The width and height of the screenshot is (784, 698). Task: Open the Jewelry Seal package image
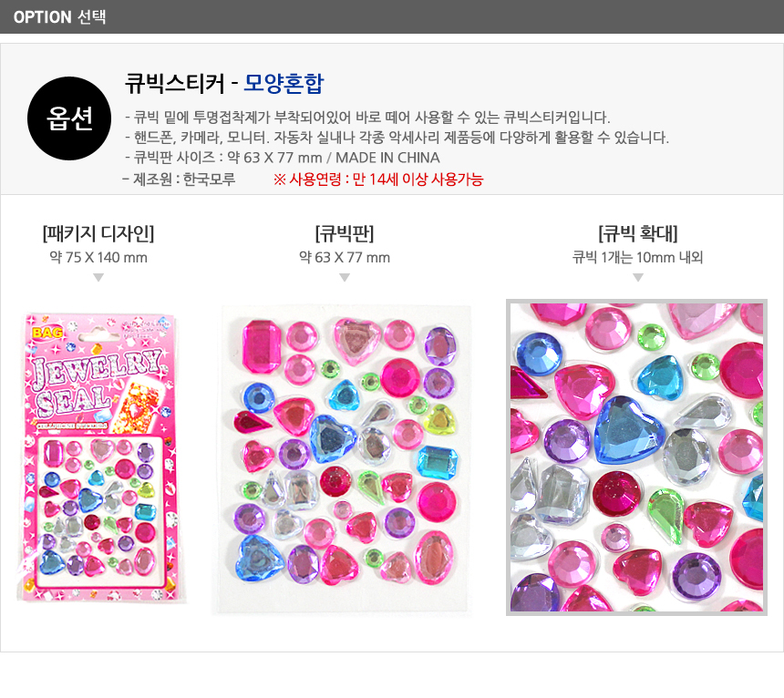point(100,457)
